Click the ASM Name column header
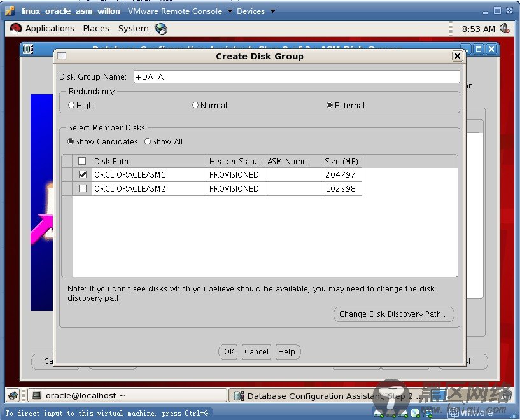520x420 pixels. coord(294,161)
